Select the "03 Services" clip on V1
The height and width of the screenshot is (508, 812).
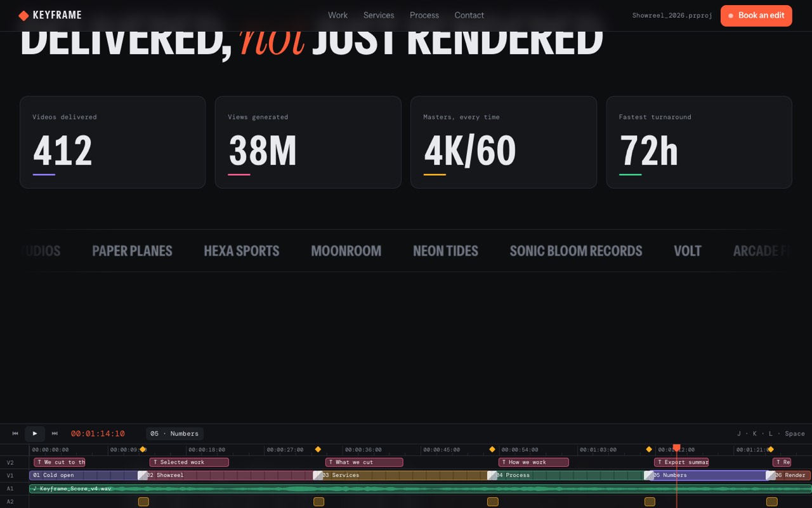pos(405,475)
